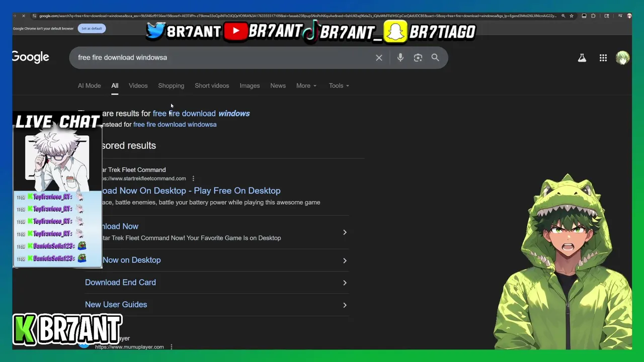Open Google account avatar
Screen dimensions: 644x362
622,58
